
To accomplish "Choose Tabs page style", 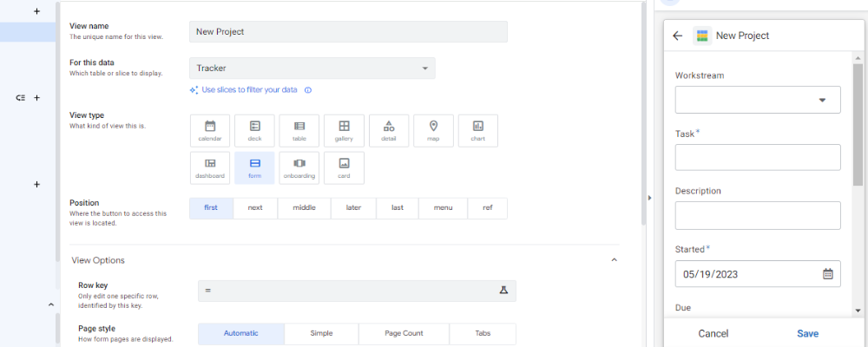I will point(483,334).
